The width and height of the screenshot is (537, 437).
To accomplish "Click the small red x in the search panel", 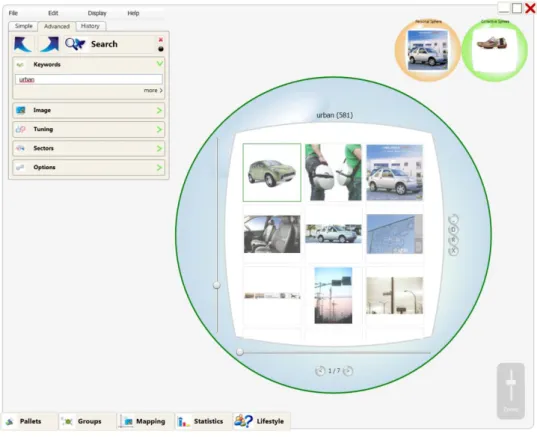I will click(x=160, y=40).
